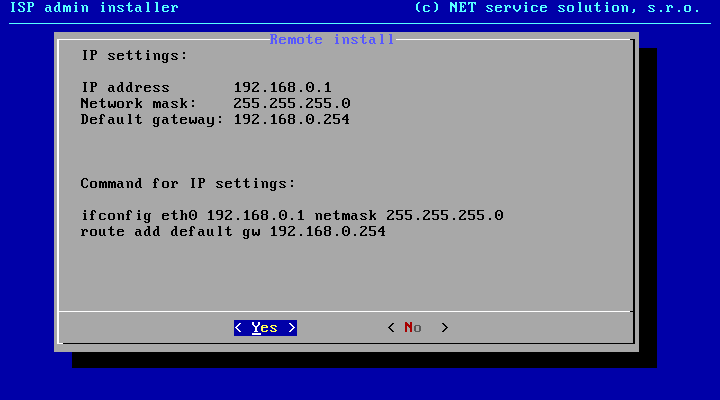Confirm with the Yes button
Viewport: 720px width, 400px height.
(x=265, y=328)
